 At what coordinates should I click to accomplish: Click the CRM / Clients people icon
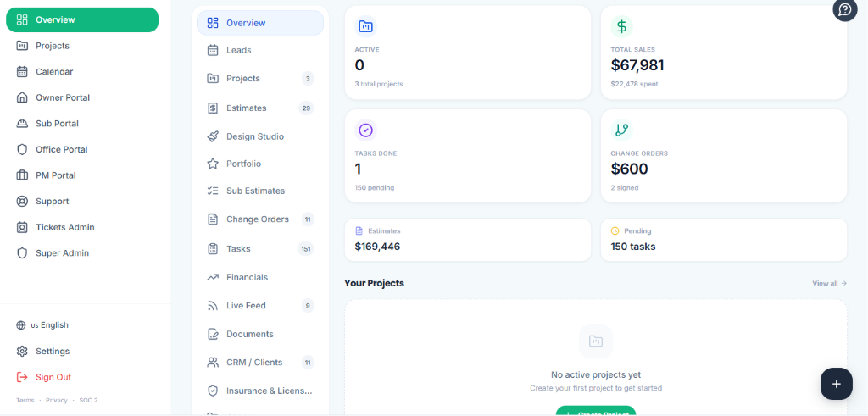(x=213, y=363)
